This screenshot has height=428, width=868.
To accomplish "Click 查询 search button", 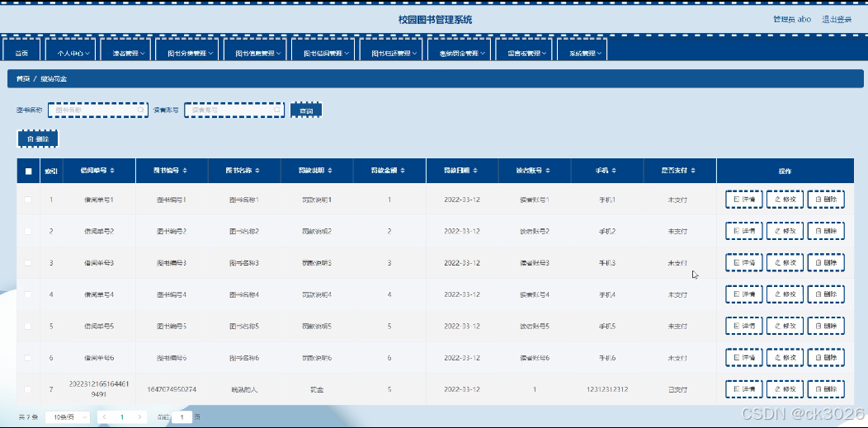I will (x=306, y=110).
